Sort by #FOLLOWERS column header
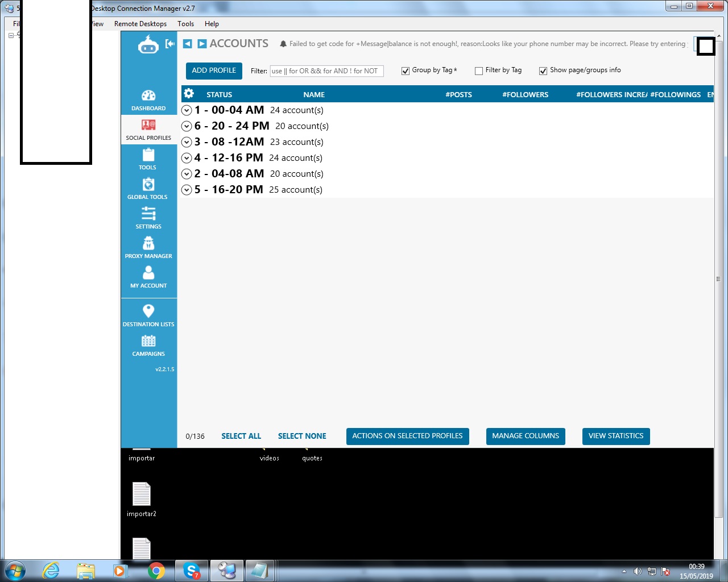 coord(526,95)
